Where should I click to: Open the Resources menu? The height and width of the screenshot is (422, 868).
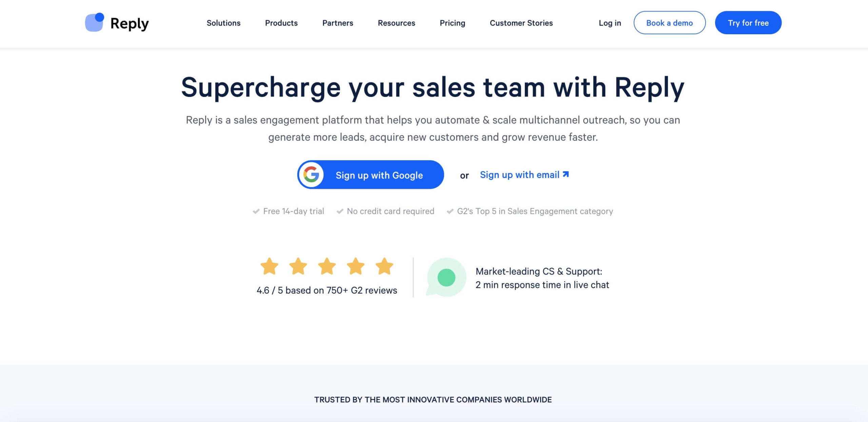[x=396, y=23]
